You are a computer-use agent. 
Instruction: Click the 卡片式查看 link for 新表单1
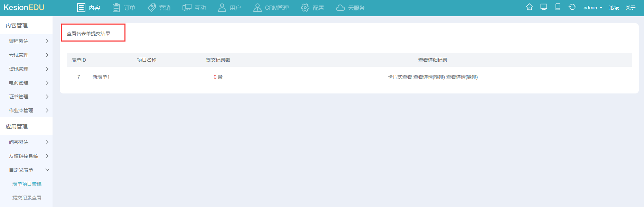click(400, 77)
